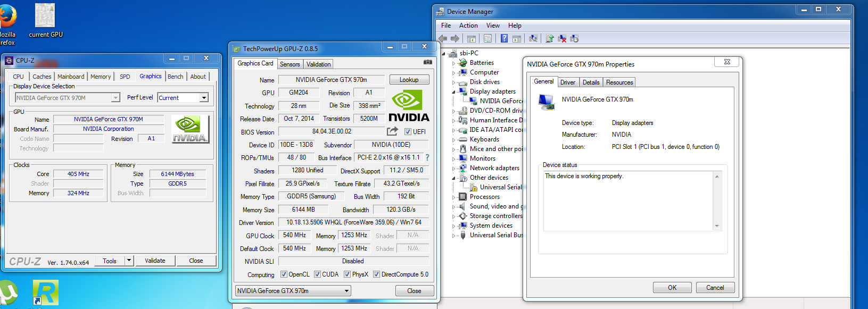Open the Properties sheet icon in Device Manager toolbar

tap(487, 38)
